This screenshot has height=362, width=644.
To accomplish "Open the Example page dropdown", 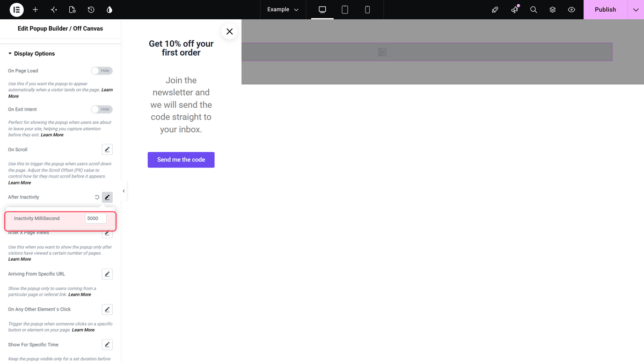I will 283,10.
